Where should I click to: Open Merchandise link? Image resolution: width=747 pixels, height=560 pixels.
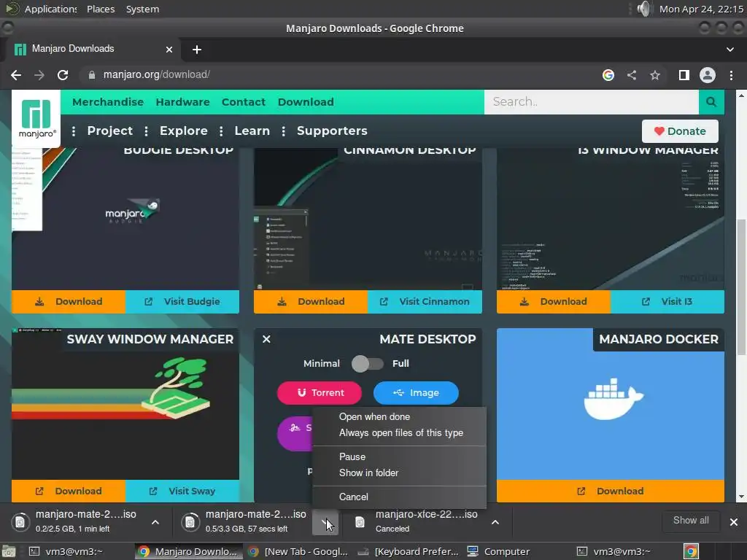tap(108, 102)
